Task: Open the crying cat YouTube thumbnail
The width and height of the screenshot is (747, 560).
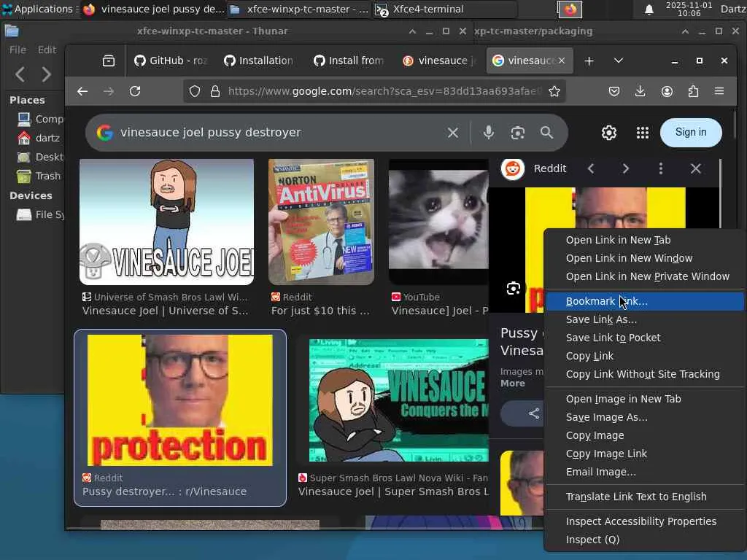Action: click(438, 222)
